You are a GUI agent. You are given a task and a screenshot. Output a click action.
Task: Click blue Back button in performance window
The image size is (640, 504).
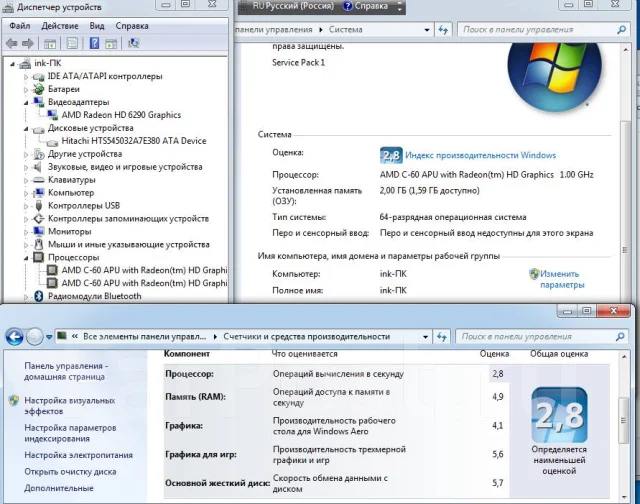point(15,337)
